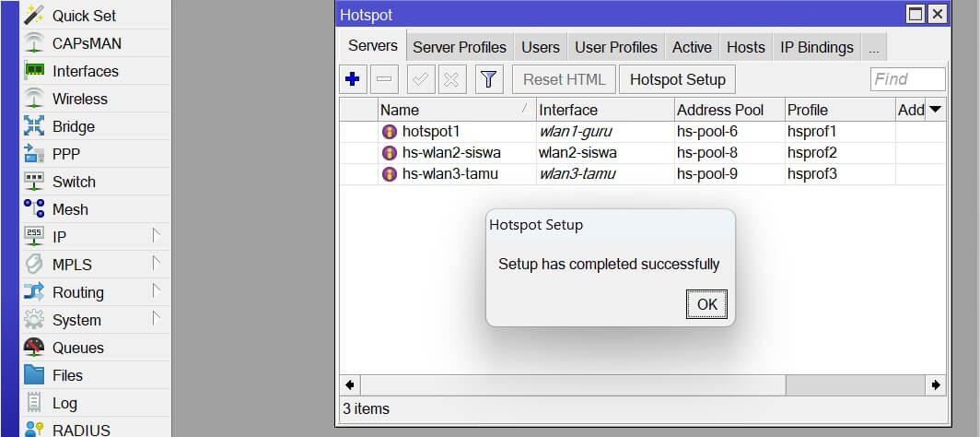980x437 pixels.
Task: Click the filter funnel icon
Action: coord(489,79)
